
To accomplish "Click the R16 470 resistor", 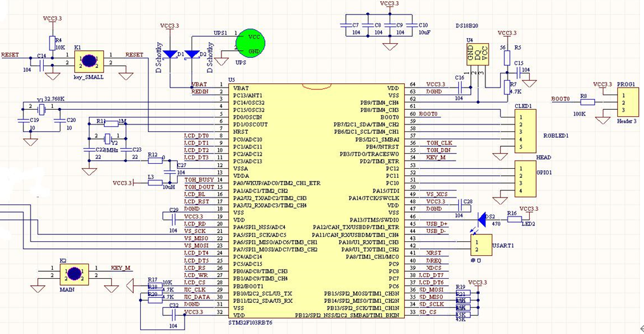I will pos(515,219).
